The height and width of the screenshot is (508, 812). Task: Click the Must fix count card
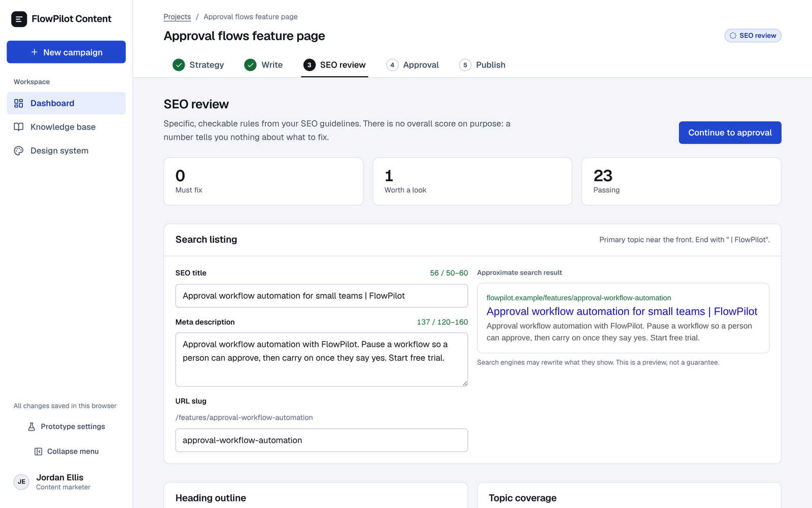pos(263,181)
